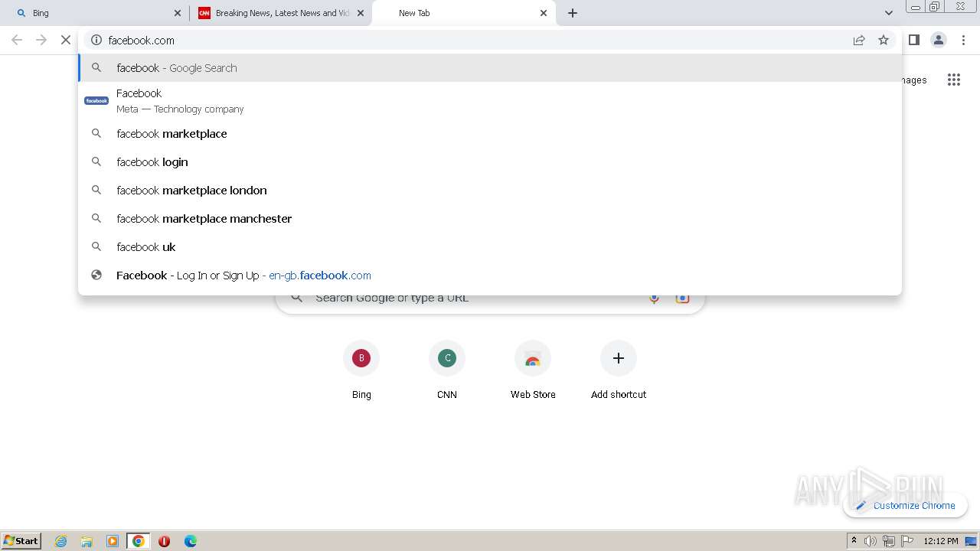Open the media player taskbar icon
Image resolution: width=980 pixels, height=551 pixels.
pyautogui.click(x=113, y=541)
